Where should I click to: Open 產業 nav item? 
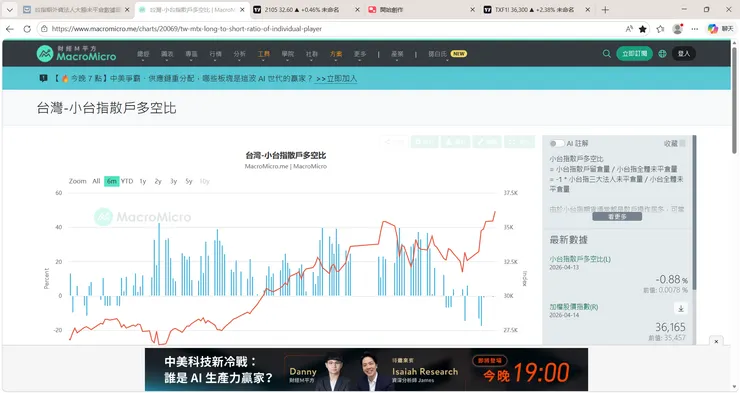(x=397, y=54)
